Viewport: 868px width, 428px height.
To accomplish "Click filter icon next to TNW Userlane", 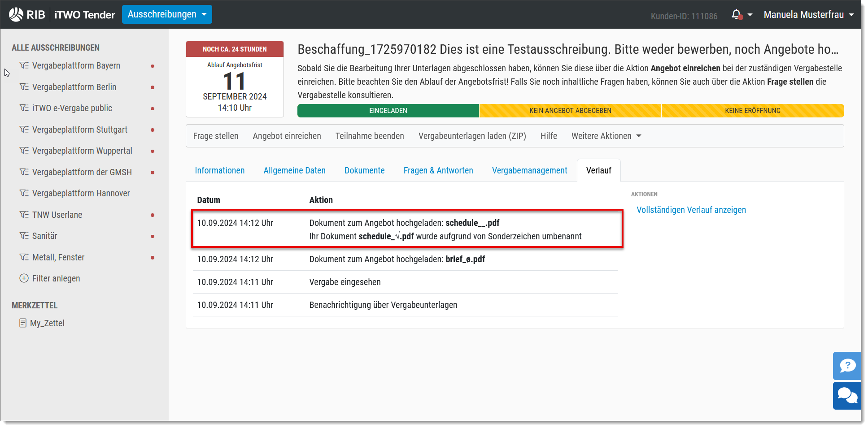I will [24, 215].
